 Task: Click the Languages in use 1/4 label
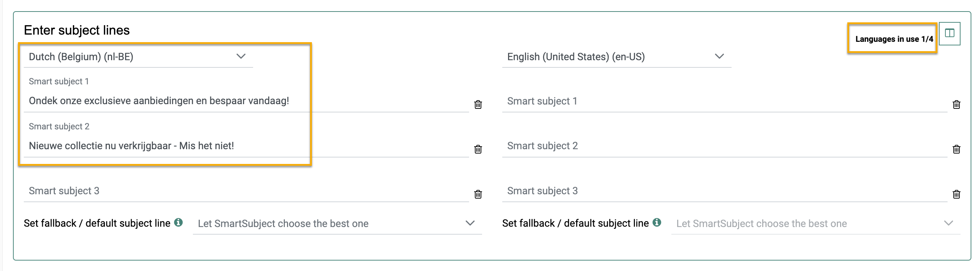pos(893,39)
